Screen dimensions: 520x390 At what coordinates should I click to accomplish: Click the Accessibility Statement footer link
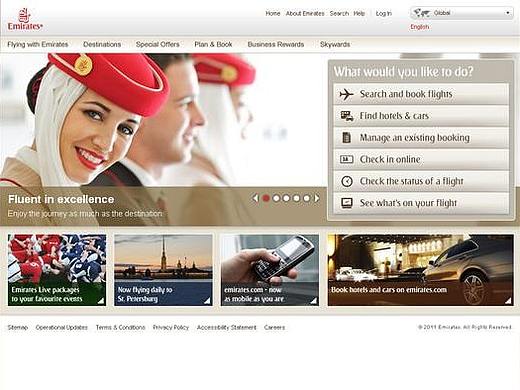point(227,328)
